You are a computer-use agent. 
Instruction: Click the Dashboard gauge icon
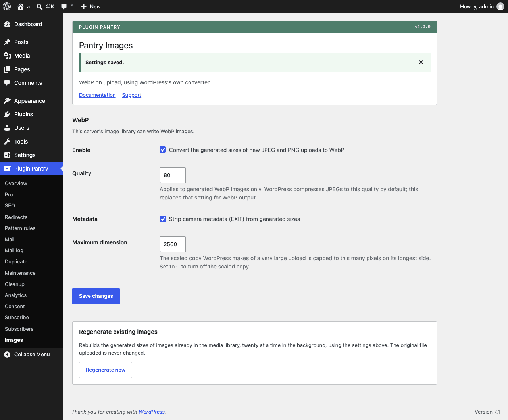(7, 24)
